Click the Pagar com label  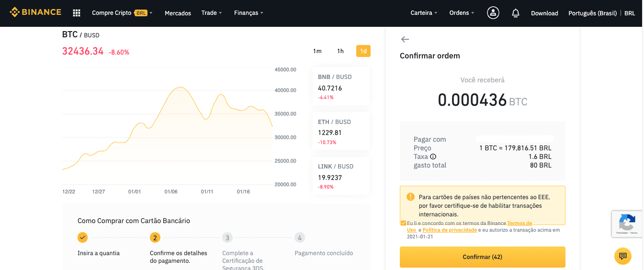click(x=430, y=139)
